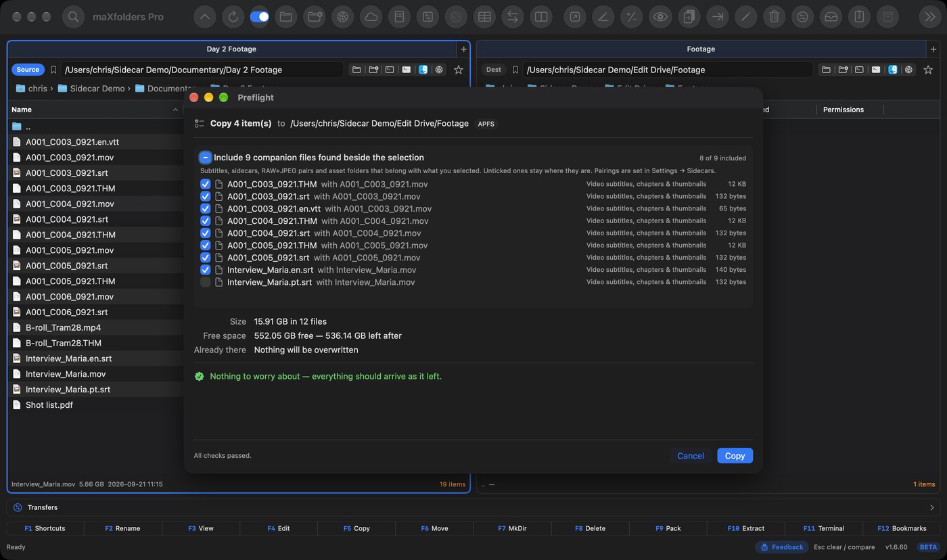Toggle the master 'Include 9 companion files' checkbox

(205, 158)
